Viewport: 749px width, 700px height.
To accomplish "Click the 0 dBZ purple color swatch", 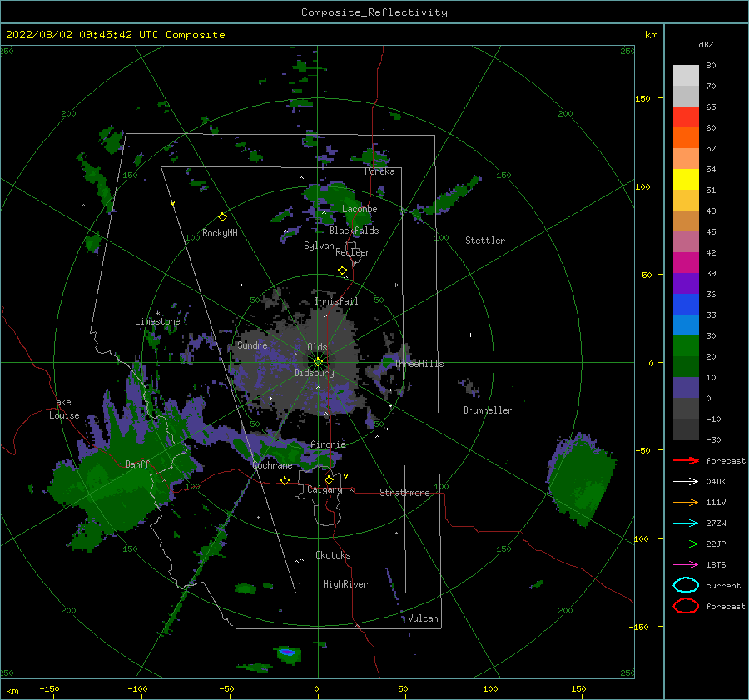I will tap(686, 387).
